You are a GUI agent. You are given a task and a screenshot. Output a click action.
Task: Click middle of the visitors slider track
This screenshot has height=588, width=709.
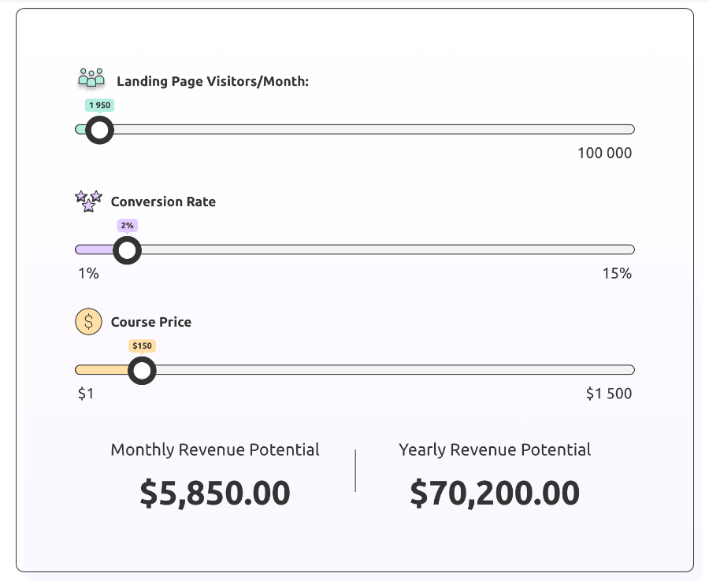tap(355, 130)
